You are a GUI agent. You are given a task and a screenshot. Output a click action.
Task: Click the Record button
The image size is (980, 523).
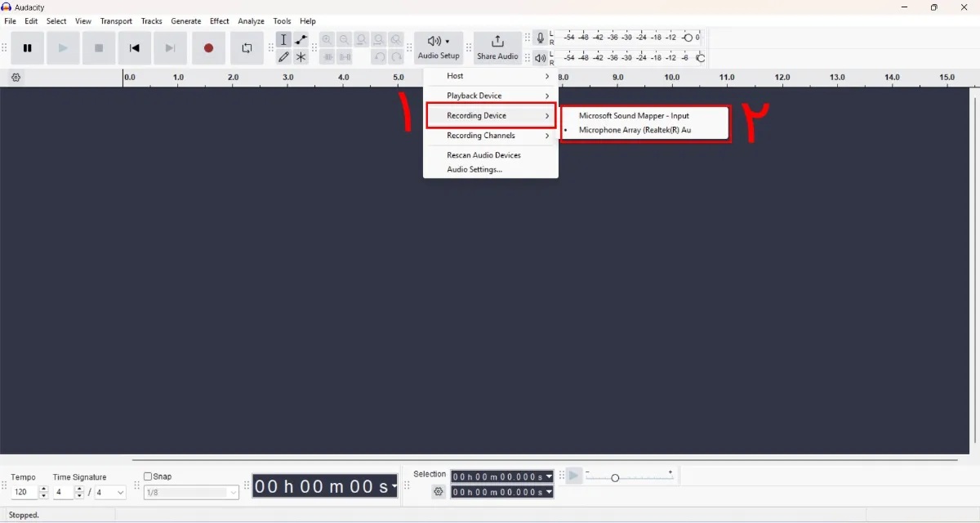(x=208, y=47)
